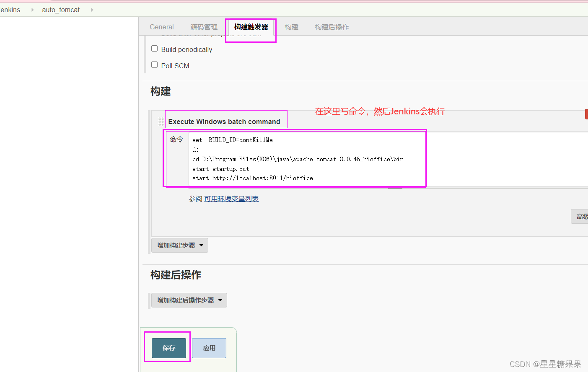The width and height of the screenshot is (588, 372).
Task: Open the 可用环境变量列表 link
Action: (x=231, y=199)
